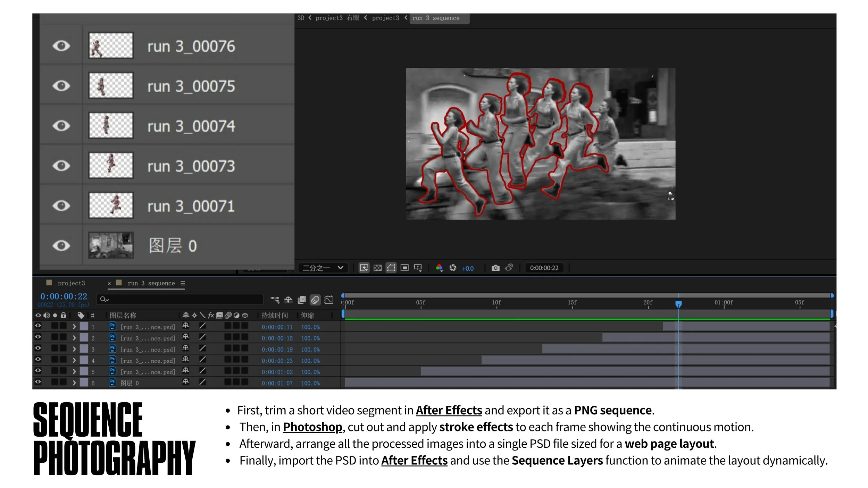Expand timeline layer 3 properties
Screen dimensions: 868x488
[x=74, y=349]
